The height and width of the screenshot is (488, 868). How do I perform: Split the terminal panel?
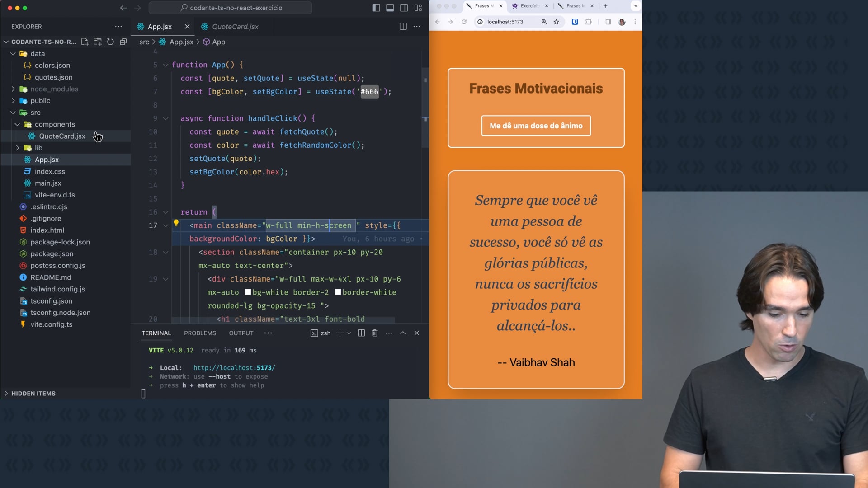[x=361, y=333]
